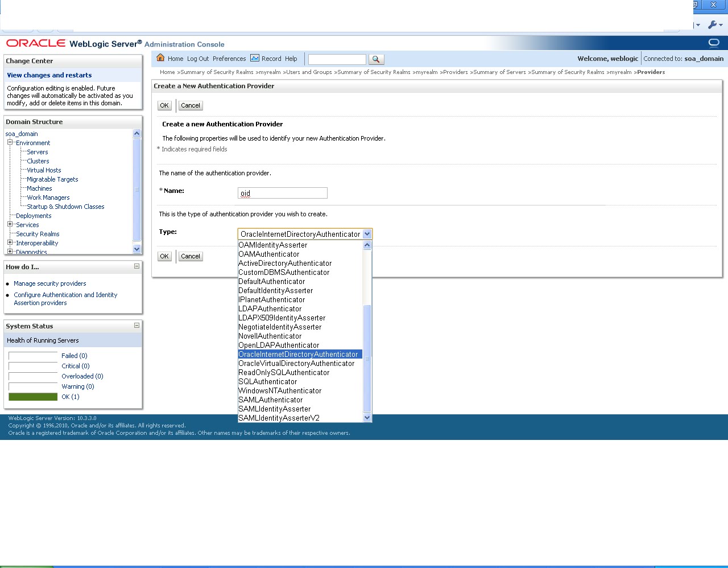Click the green OK health bar
The image size is (728, 568).
33,397
